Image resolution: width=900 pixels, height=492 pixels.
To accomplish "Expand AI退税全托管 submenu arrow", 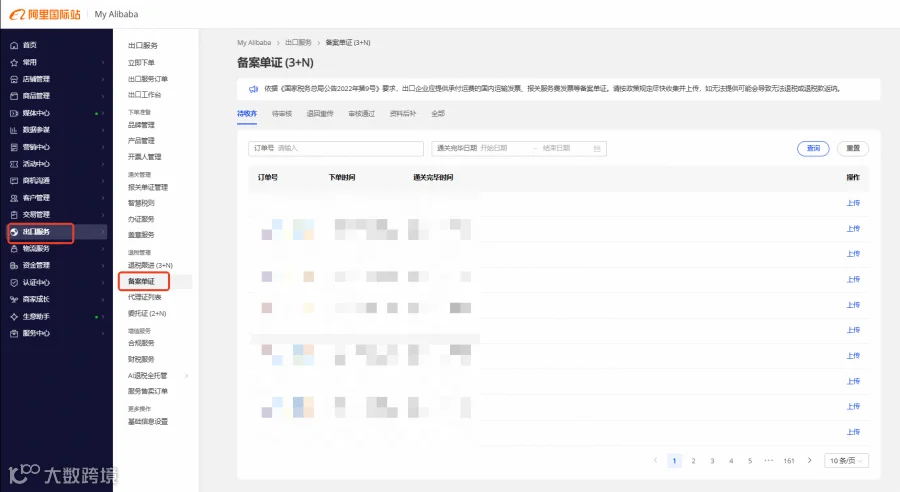I will click(187, 376).
